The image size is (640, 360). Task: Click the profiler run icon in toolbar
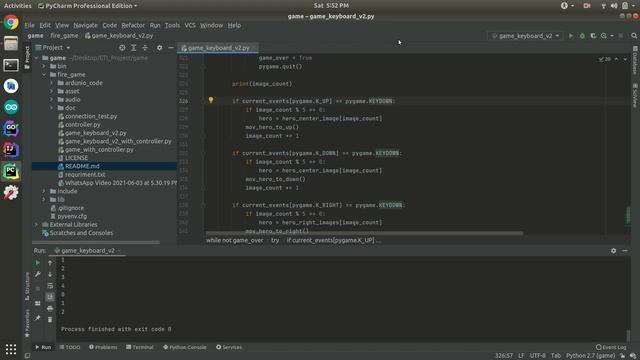pyautogui.click(x=604, y=36)
